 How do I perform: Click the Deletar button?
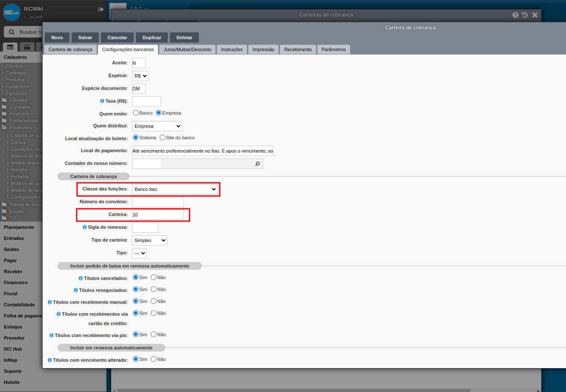(x=184, y=37)
